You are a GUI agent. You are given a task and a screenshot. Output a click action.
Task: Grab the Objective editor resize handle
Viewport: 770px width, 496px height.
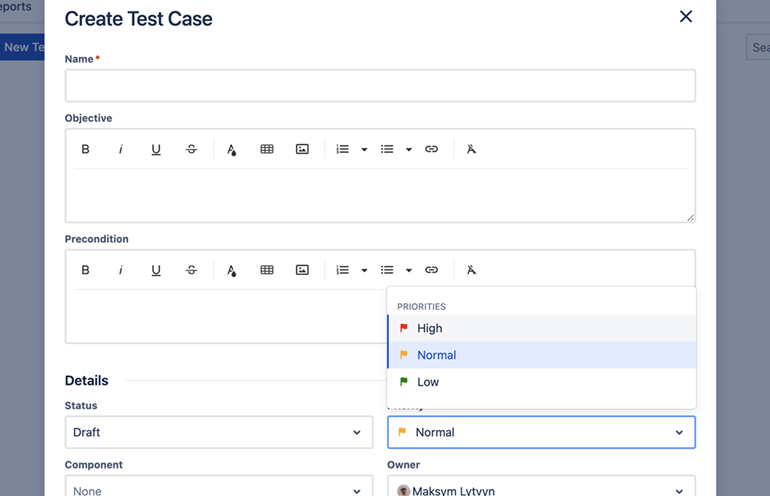690,218
